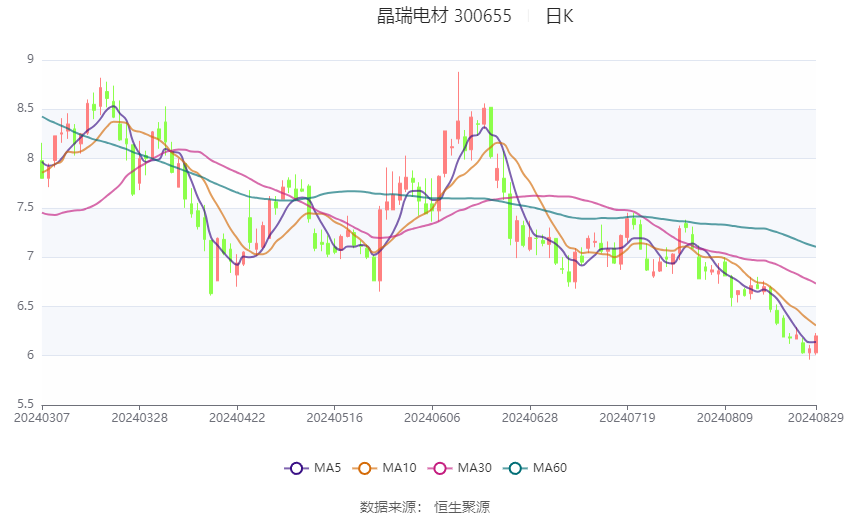Click the x-axis date label 20240516
Viewport: 850px width, 517px height.
pyautogui.click(x=334, y=418)
